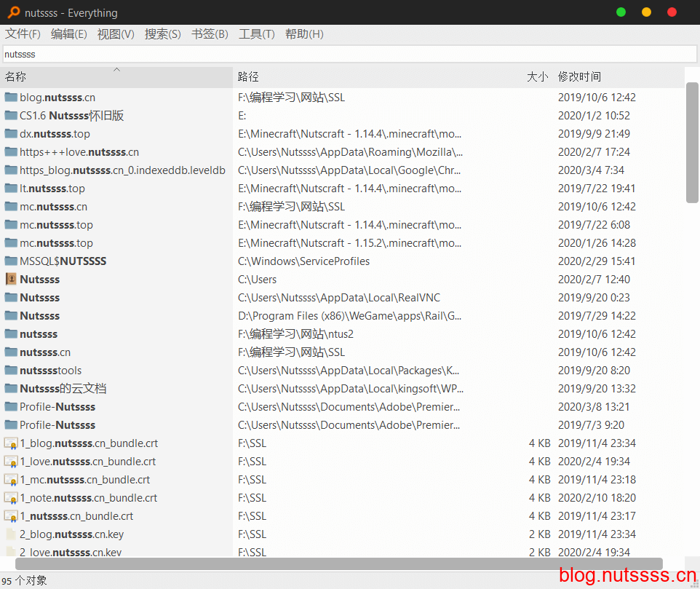The image size is (700, 589).
Task: Sort results by the 大小 column header
Action: click(537, 77)
